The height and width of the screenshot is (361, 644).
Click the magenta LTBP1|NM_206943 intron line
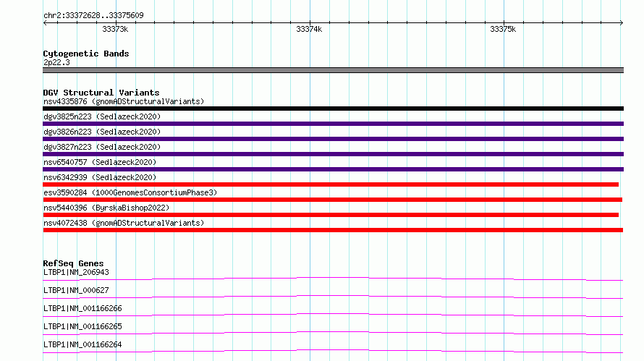click(333, 279)
